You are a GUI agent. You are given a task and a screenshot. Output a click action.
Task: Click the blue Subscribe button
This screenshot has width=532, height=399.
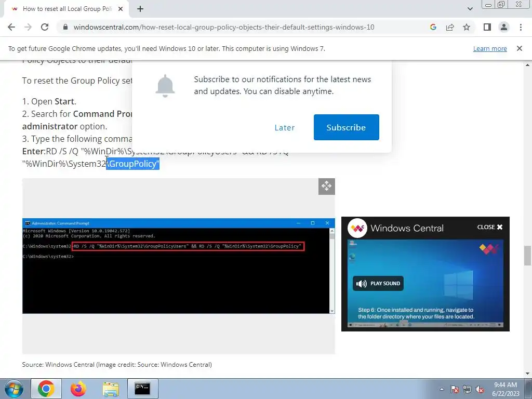347,127
